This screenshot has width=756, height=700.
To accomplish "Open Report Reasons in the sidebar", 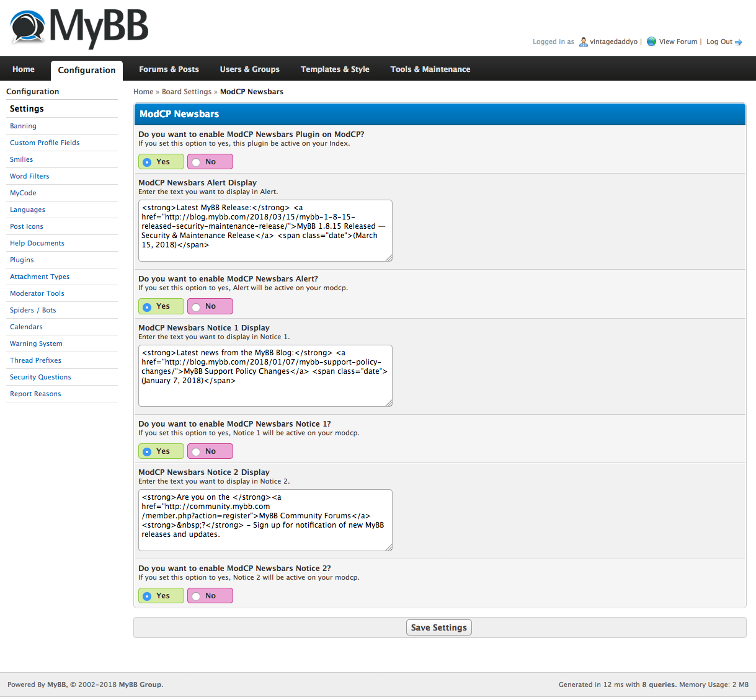I will 35,394.
